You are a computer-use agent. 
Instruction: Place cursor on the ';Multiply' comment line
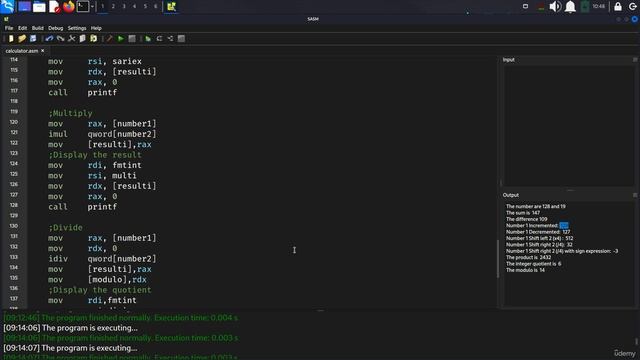pos(70,113)
